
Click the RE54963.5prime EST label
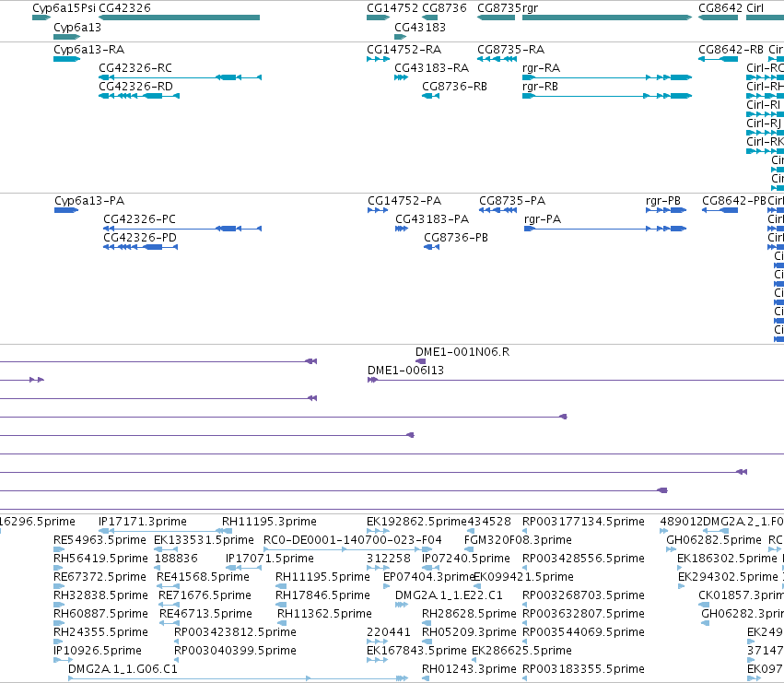tap(99, 540)
